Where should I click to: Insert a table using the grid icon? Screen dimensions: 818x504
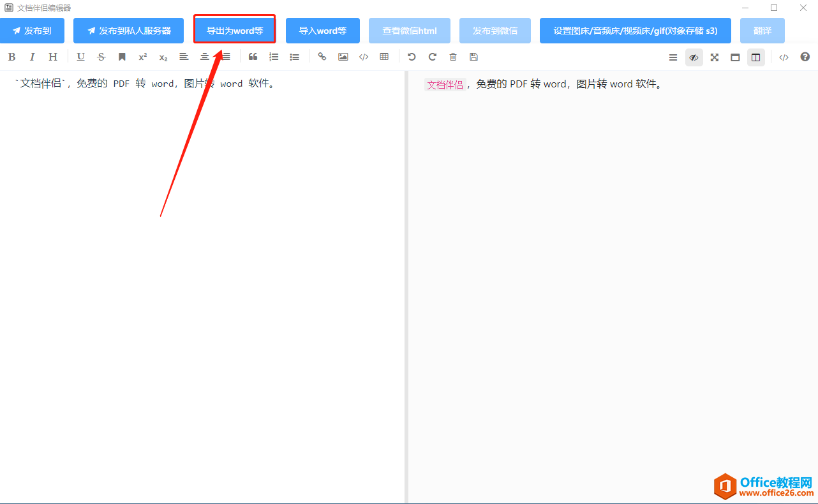[384, 57]
